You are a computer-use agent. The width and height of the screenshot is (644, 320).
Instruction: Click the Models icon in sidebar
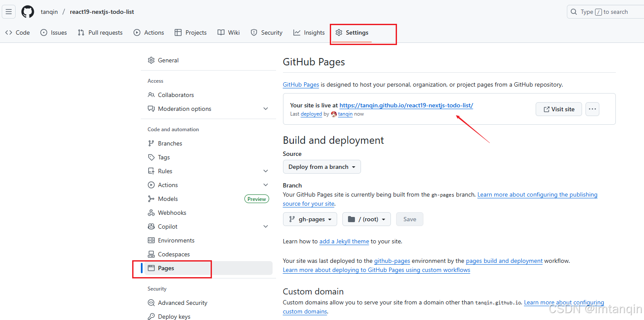tap(151, 199)
